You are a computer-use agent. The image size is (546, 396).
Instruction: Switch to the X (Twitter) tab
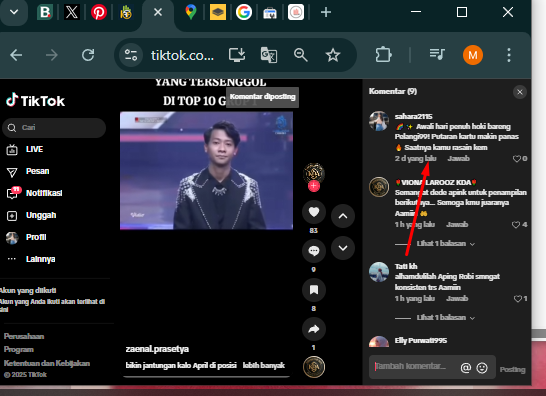point(72,13)
